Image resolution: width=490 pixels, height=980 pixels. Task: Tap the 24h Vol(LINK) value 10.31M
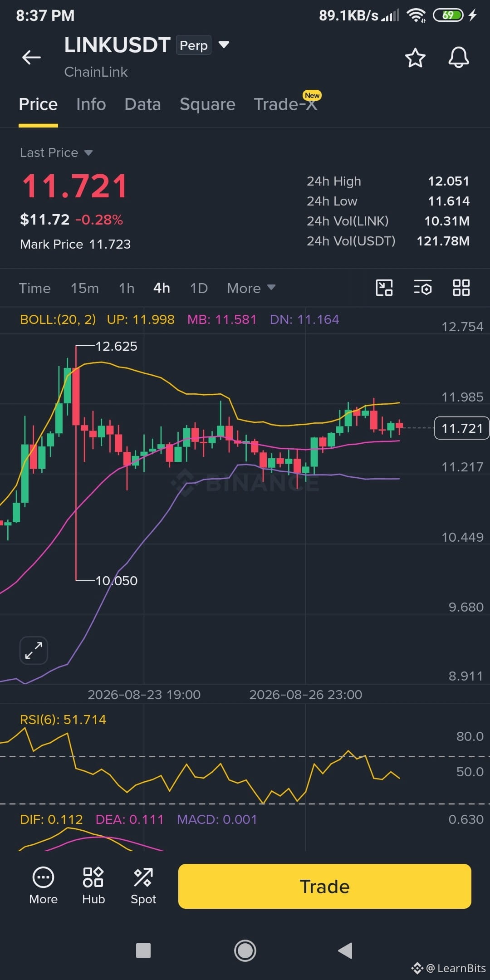tap(447, 221)
